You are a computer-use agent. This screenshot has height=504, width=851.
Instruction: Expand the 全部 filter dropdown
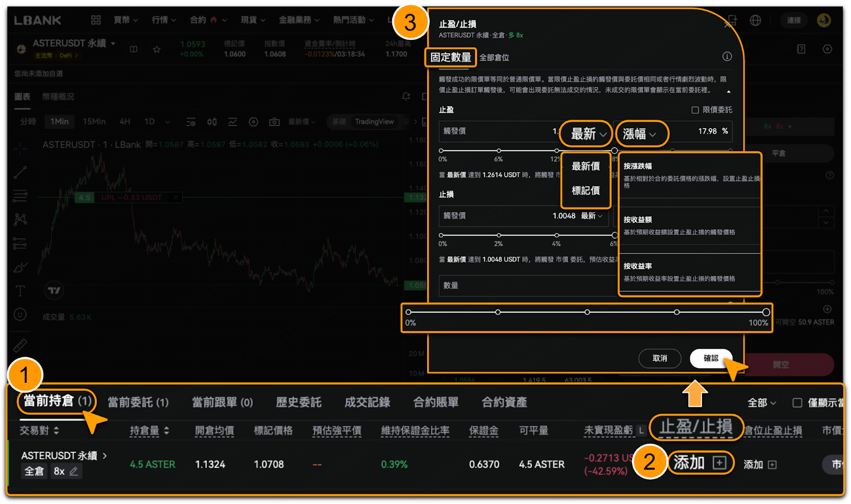(x=762, y=403)
